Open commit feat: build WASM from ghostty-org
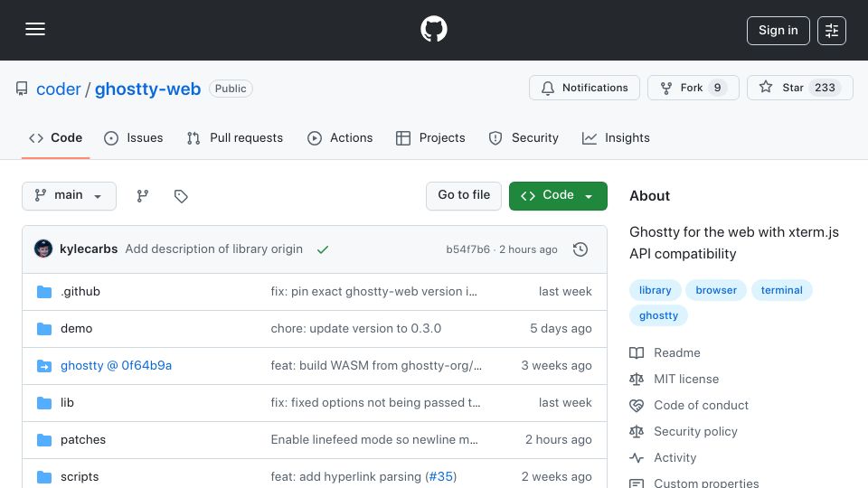This screenshot has height=488, width=868. [x=376, y=366]
